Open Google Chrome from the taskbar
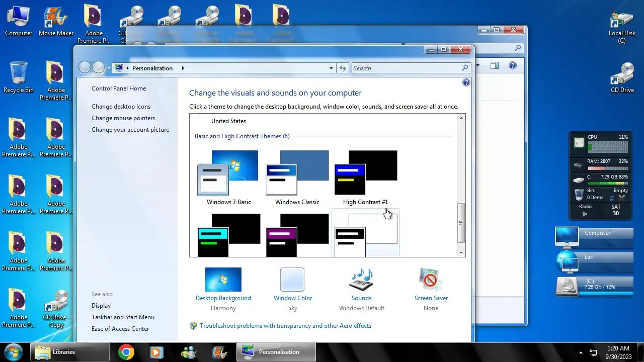The width and height of the screenshot is (644, 362). 126,352
